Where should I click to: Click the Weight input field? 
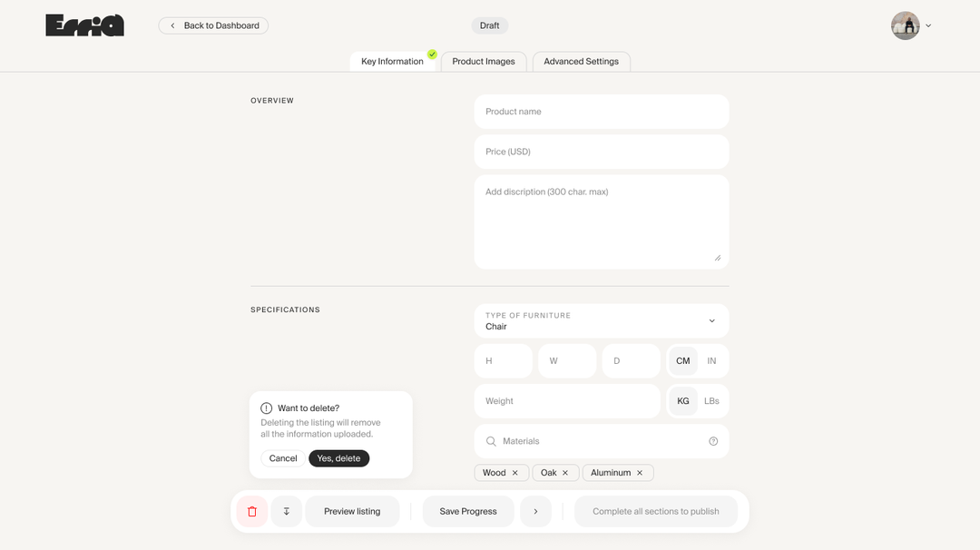(x=567, y=401)
